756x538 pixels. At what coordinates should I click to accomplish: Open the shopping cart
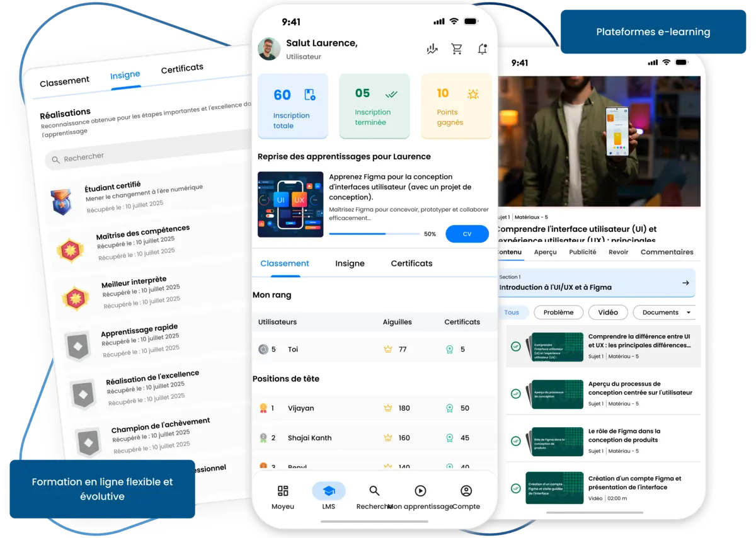[457, 48]
